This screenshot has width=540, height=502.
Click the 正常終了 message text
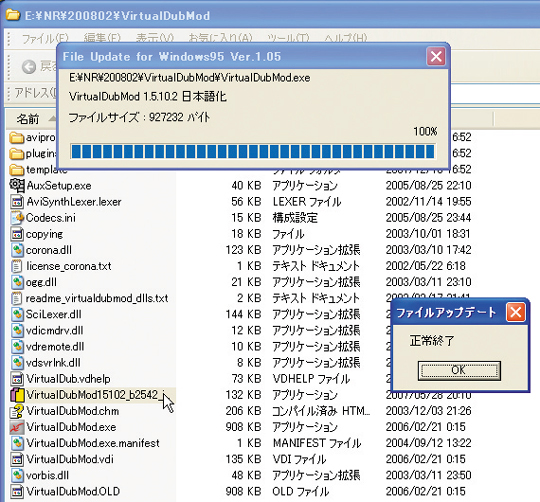(432, 341)
